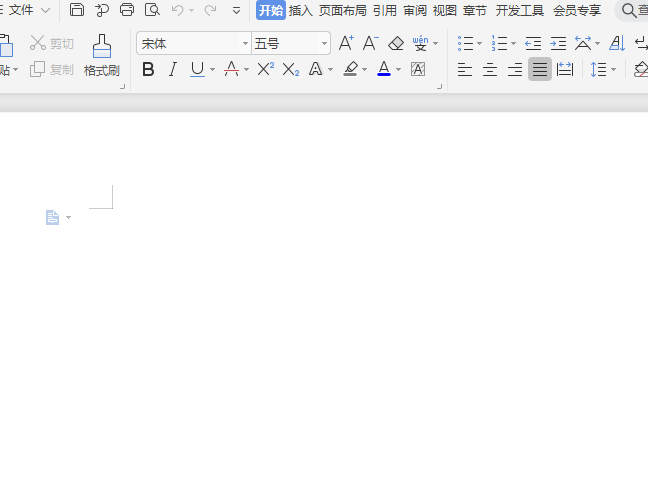Click the 文件 (File) menu button
The width and height of the screenshot is (648, 495).
coord(21,10)
